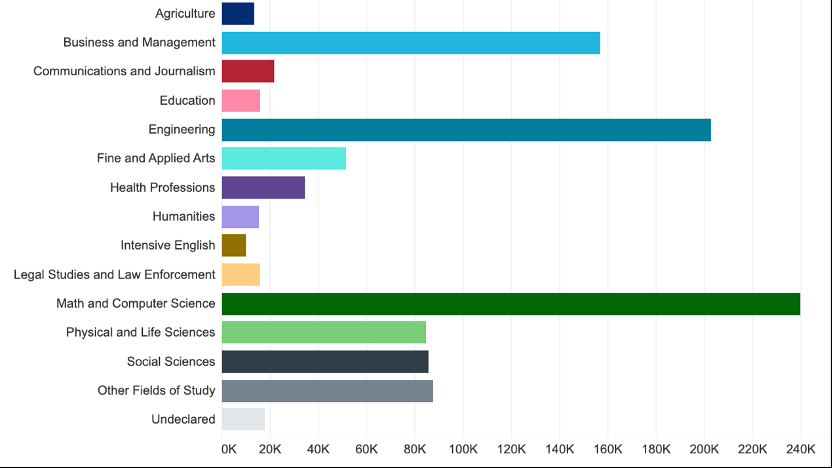The width and height of the screenshot is (832, 468).
Task: Select the Intensive English bar
Action: (234, 246)
